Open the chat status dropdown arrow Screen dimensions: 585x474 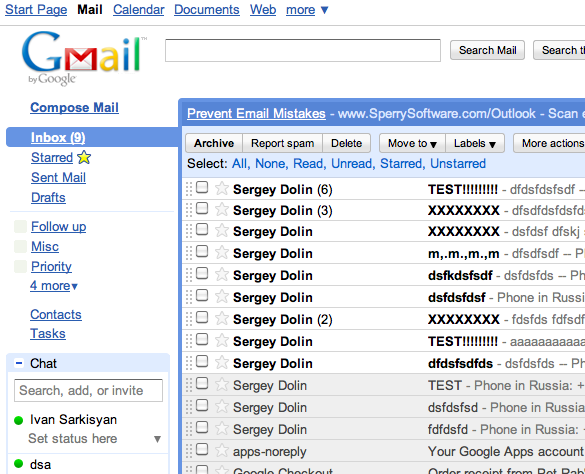[157, 439]
